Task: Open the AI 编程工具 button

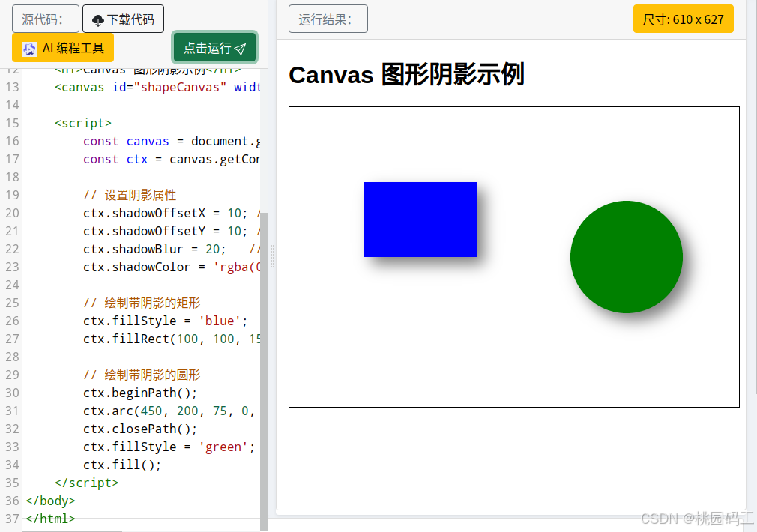Action: (63, 48)
